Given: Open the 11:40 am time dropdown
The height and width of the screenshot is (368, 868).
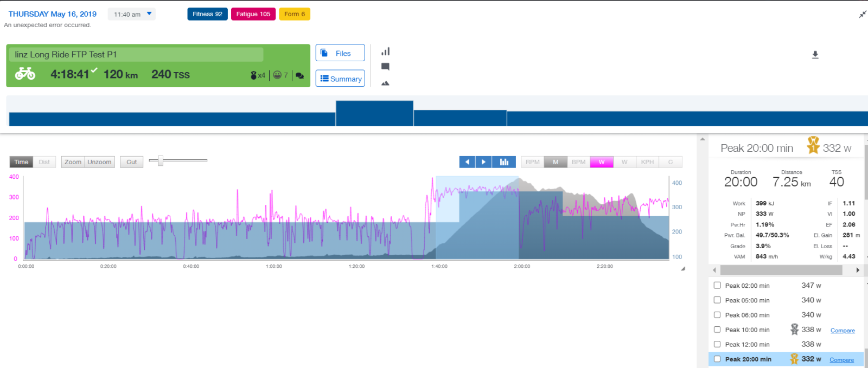Looking at the screenshot, I should pos(132,14).
